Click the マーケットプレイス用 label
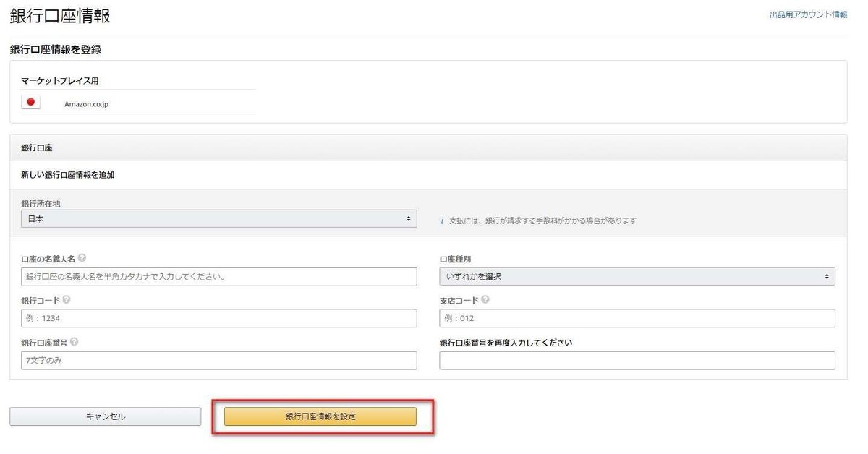Viewport: 868px width, 454px height. pos(60,81)
